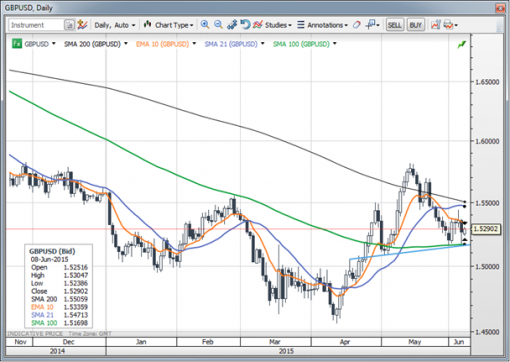
Task: Click the May month on time axis
Action: tap(415, 342)
